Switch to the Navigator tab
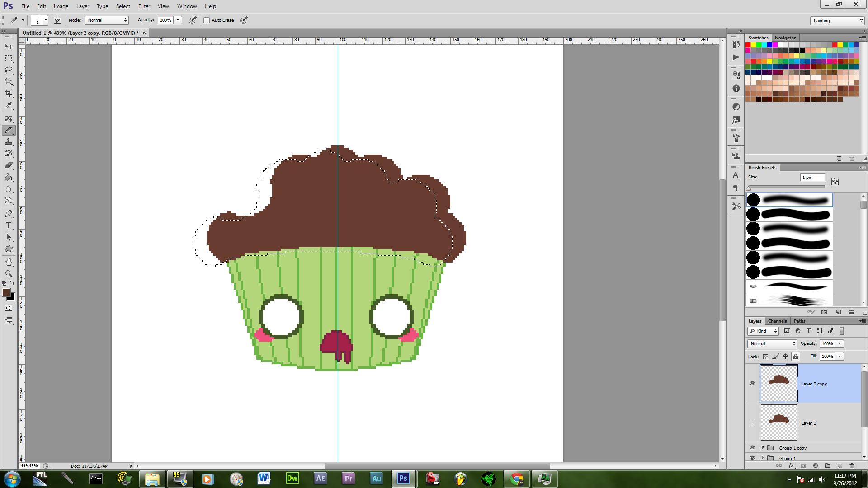The height and width of the screenshot is (488, 868). [x=785, y=38]
